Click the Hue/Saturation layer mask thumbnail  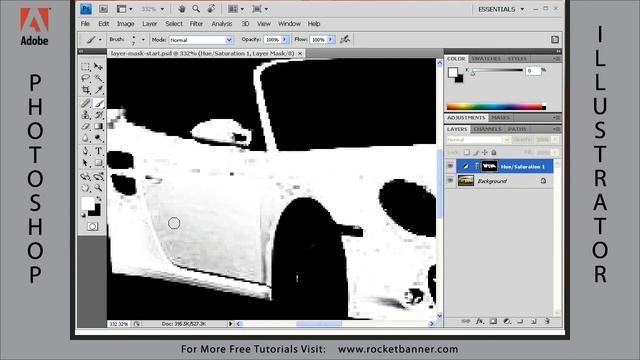(489, 166)
